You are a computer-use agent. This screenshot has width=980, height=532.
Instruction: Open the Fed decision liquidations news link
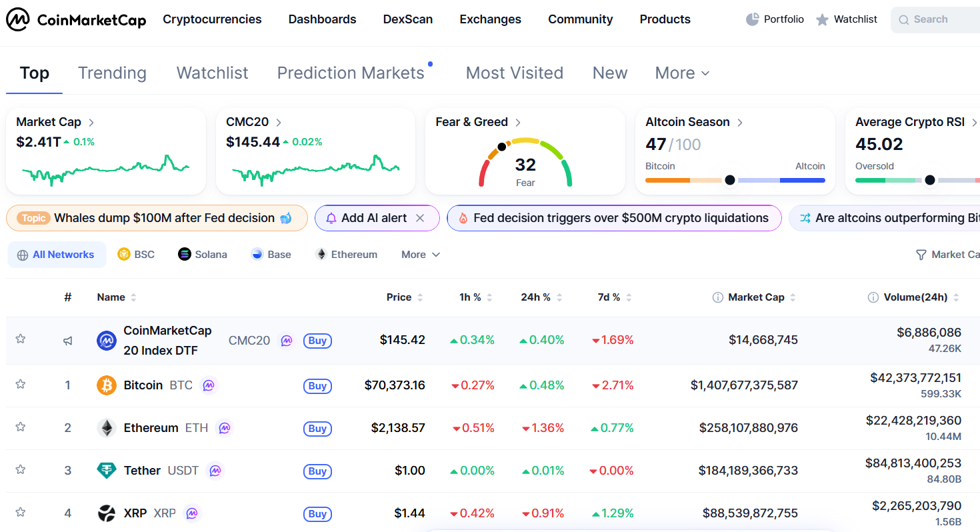[614, 218]
